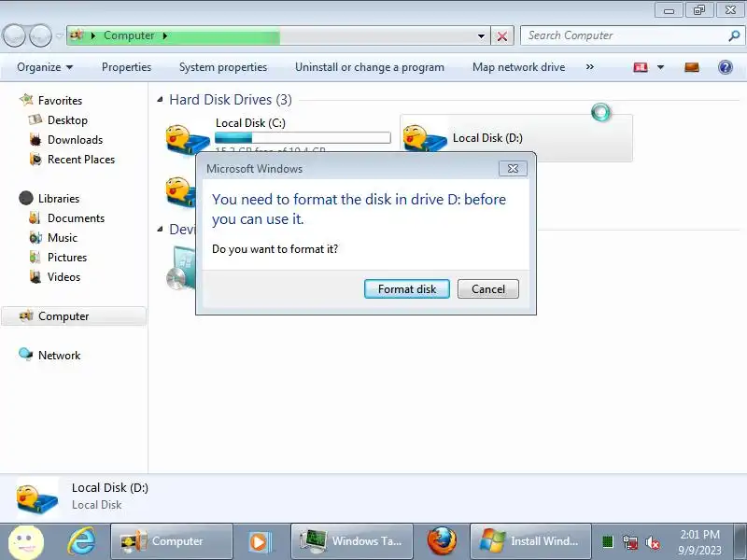Open Music library
This screenshot has height=560, width=747.
coord(63,238)
